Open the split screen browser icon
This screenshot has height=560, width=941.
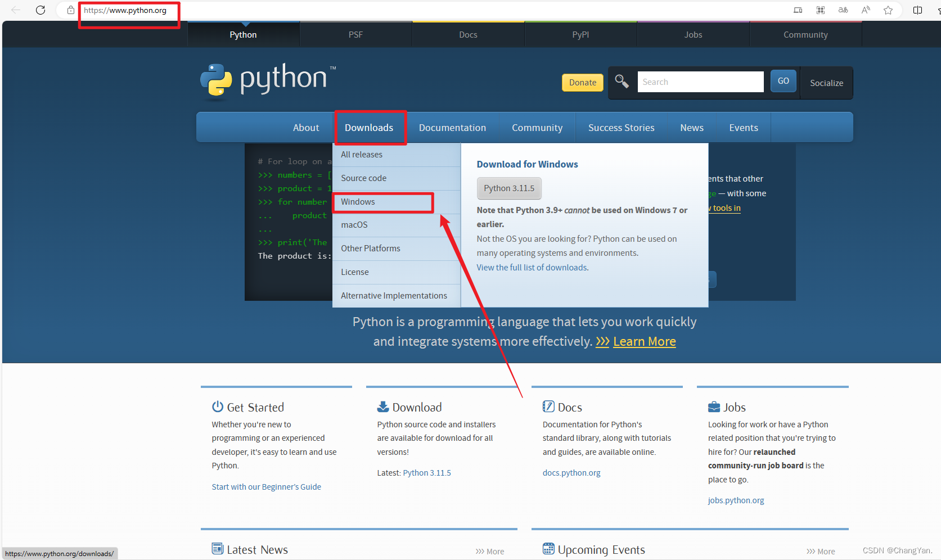pyautogui.click(x=917, y=10)
